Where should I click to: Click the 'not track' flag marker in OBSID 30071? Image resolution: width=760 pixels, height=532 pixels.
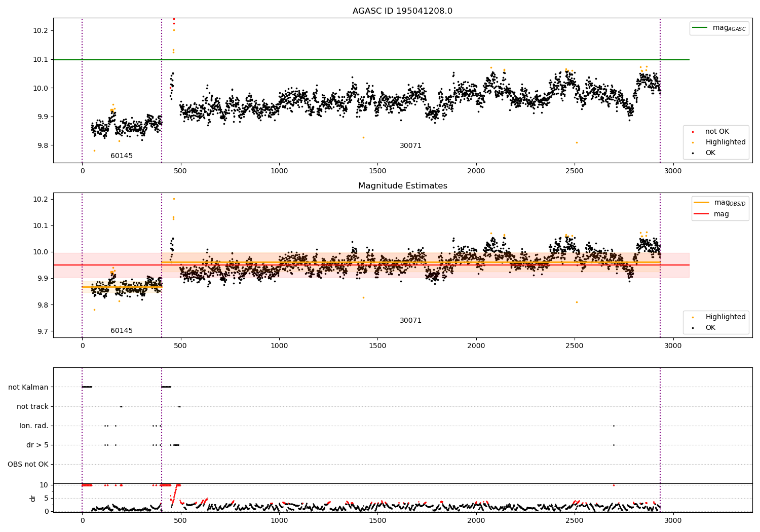pyautogui.click(x=179, y=406)
